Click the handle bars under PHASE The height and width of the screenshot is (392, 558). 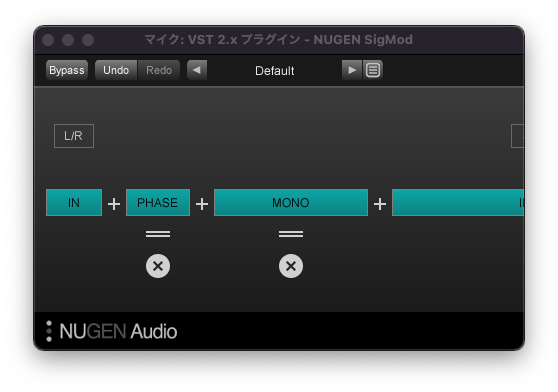158,234
